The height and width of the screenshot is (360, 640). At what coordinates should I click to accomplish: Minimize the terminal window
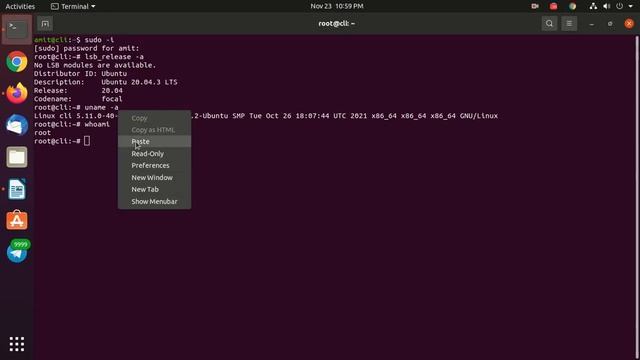tap(591, 24)
